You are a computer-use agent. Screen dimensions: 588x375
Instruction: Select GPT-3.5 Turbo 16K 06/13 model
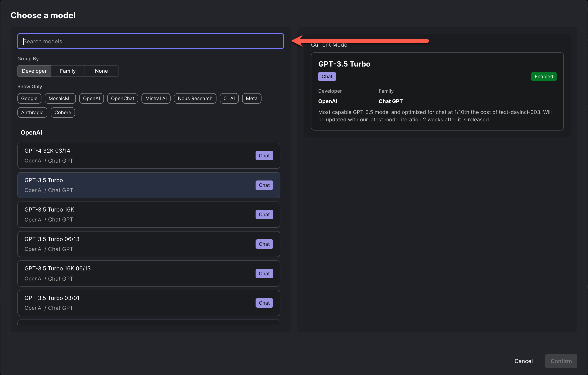149,274
